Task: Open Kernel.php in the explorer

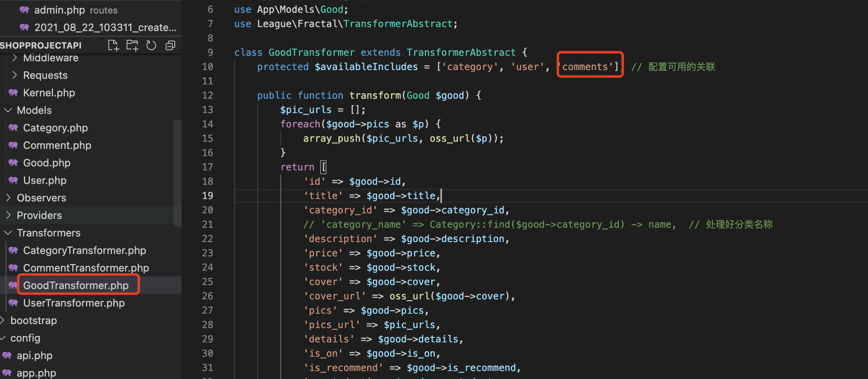Action: pyautogui.click(x=49, y=93)
